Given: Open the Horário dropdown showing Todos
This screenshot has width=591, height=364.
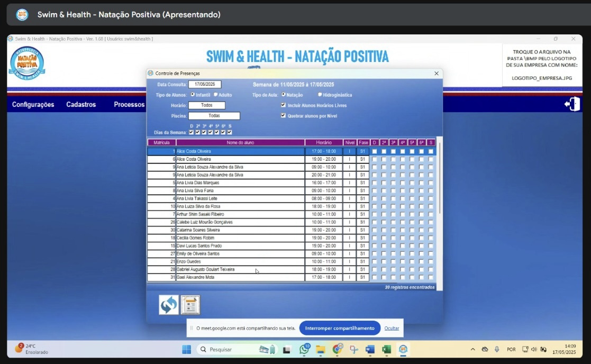Looking at the screenshot, I should [x=206, y=105].
